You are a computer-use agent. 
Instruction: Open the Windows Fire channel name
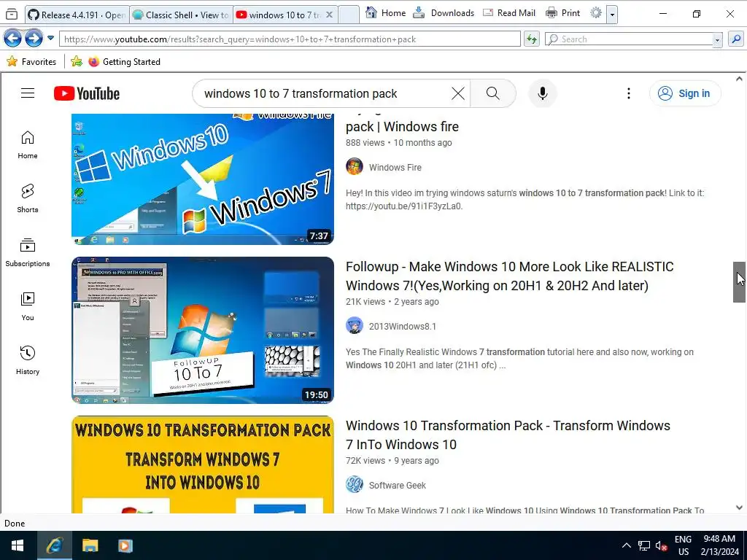[x=395, y=168]
